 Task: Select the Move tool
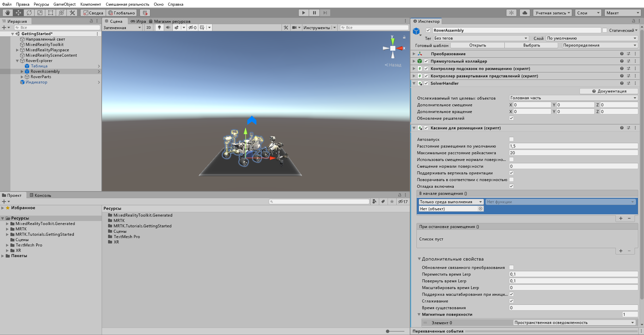(18, 13)
